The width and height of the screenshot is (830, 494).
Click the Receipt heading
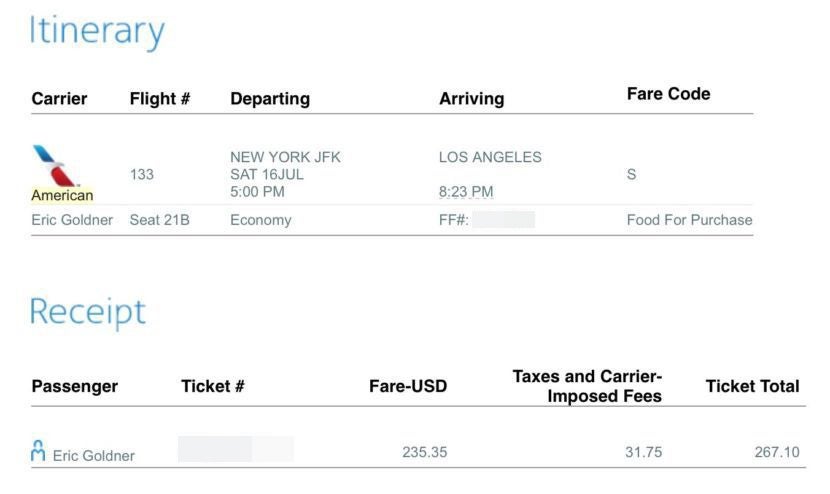[87, 312]
